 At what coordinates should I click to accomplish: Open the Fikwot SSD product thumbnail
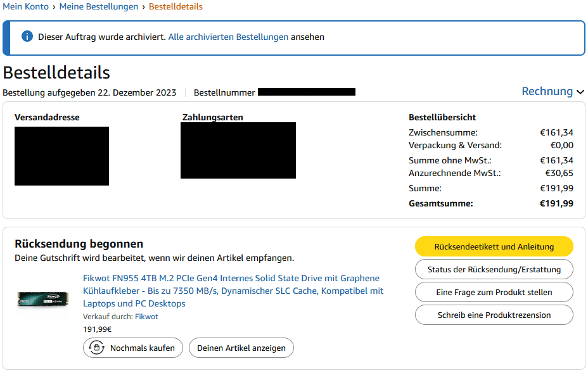tap(43, 298)
